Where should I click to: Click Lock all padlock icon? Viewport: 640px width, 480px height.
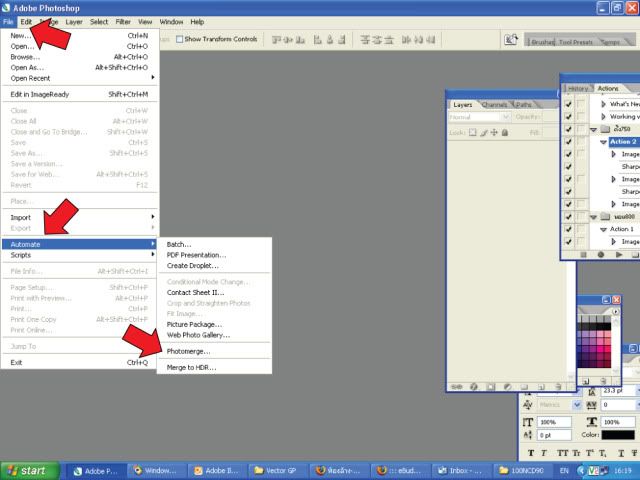[x=505, y=132]
